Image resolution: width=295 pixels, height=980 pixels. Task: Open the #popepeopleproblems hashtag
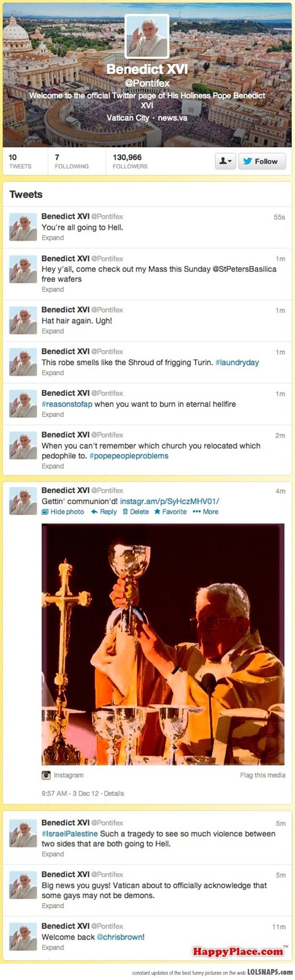coord(129,456)
